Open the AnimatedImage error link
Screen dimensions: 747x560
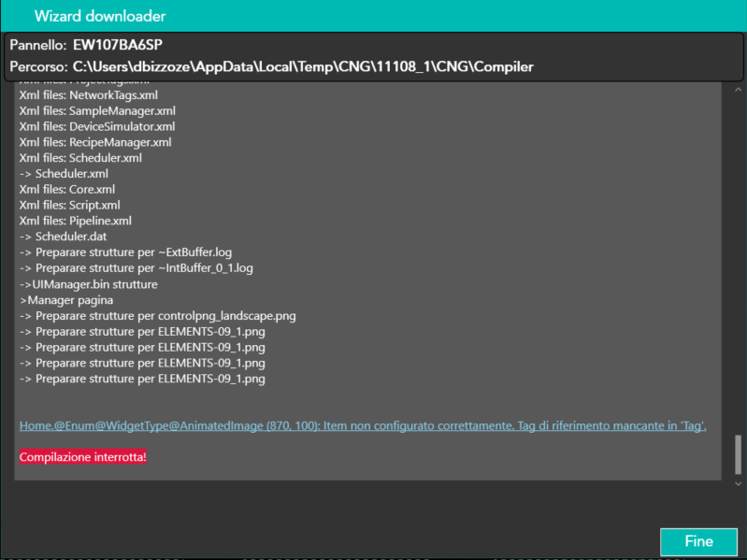(x=363, y=425)
